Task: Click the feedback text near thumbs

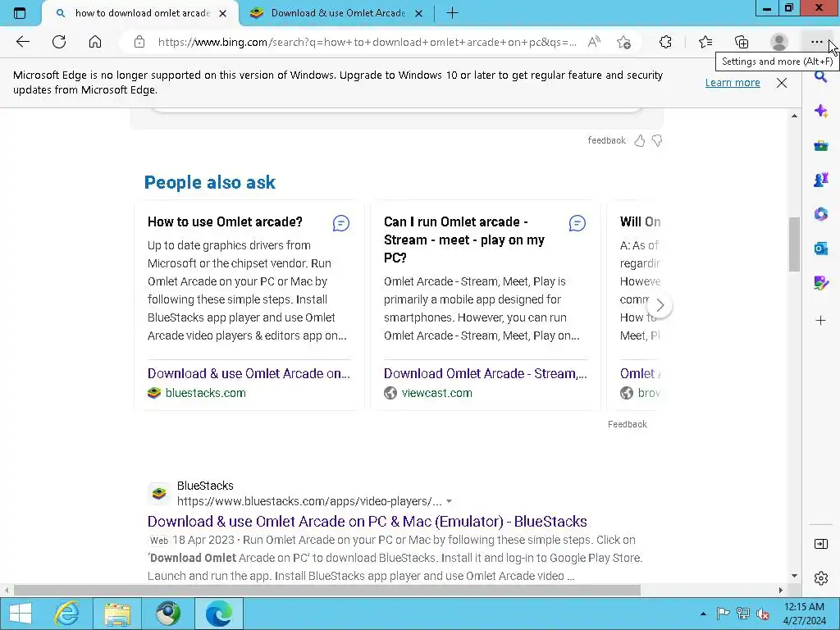Action: click(606, 140)
